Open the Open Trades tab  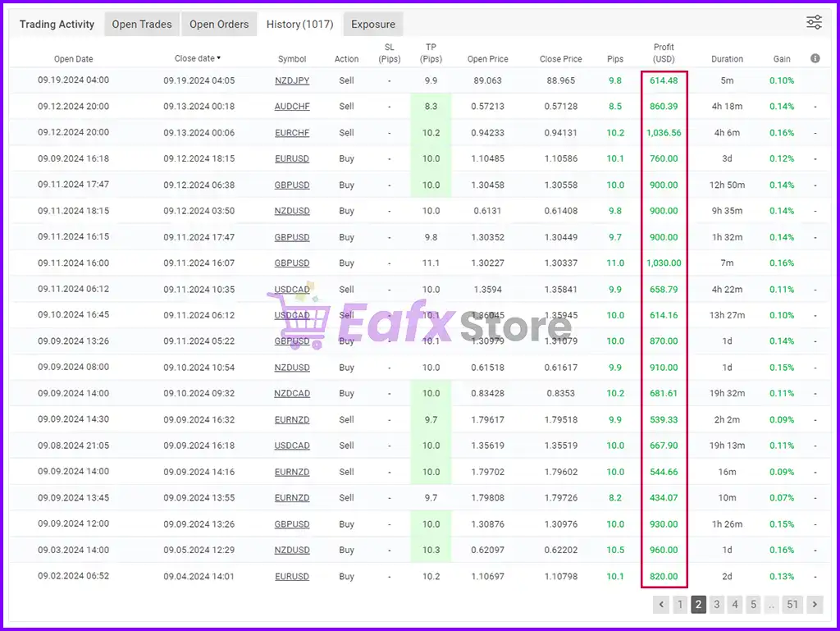142,24
